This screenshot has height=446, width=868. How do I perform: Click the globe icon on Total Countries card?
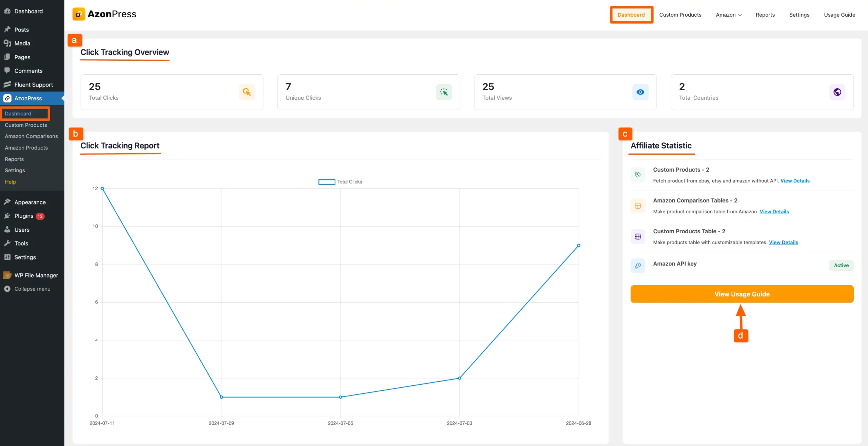(x=837, y=92)
